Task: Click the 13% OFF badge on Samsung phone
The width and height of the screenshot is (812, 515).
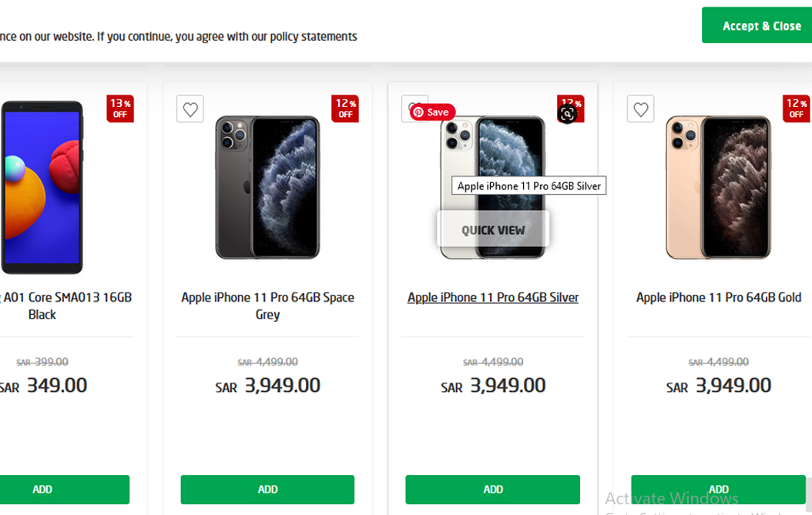Action: pos(120,109)
